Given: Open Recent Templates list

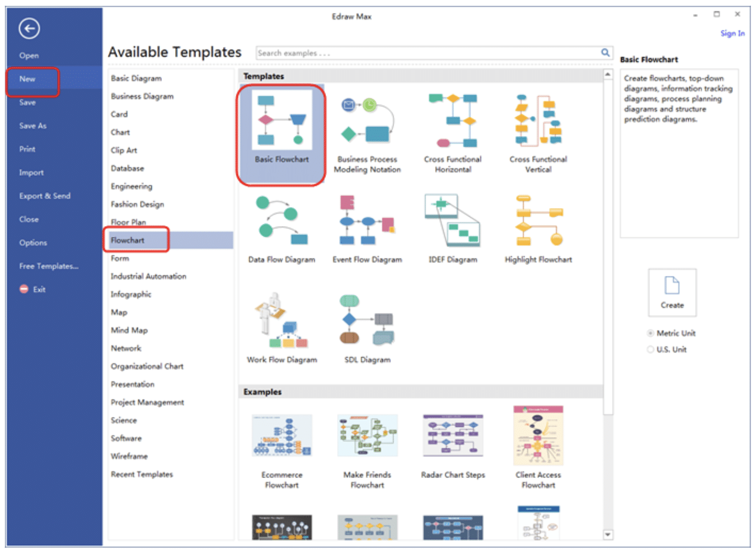Looking at the screenshot, I should 142,474.
